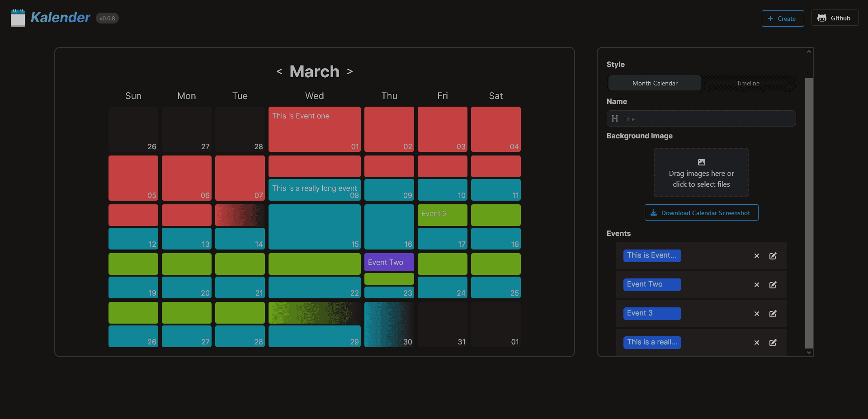This screenshot has width=868, height=419.
Task: Click the day 31 cell
Action: pyautogui.click(x=443, y=325)
